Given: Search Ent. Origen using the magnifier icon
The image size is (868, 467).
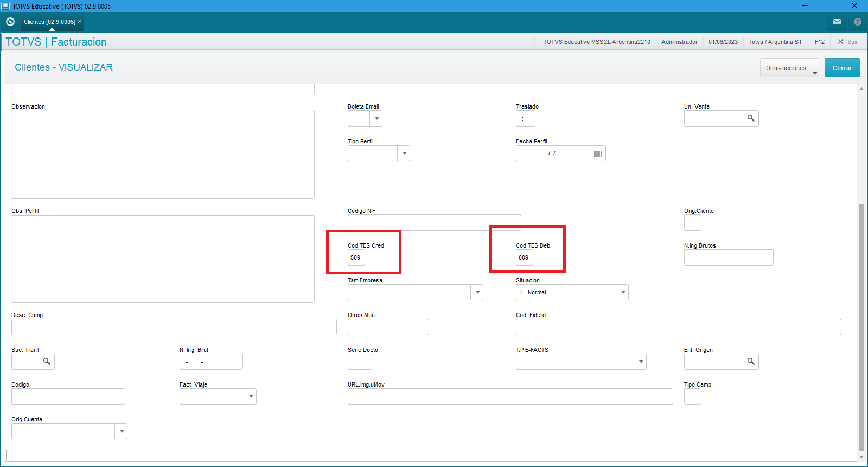Looking at the screenshot, I should pos(751,362).
